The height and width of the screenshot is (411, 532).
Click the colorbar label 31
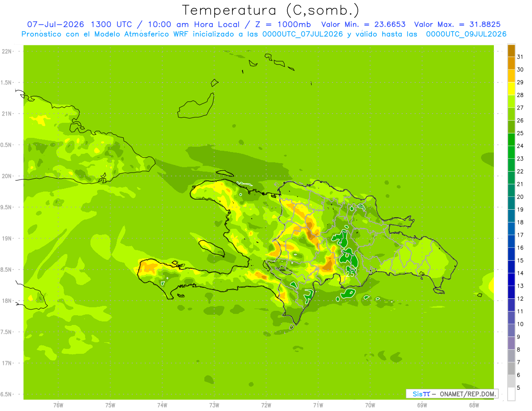pos(520,57)
